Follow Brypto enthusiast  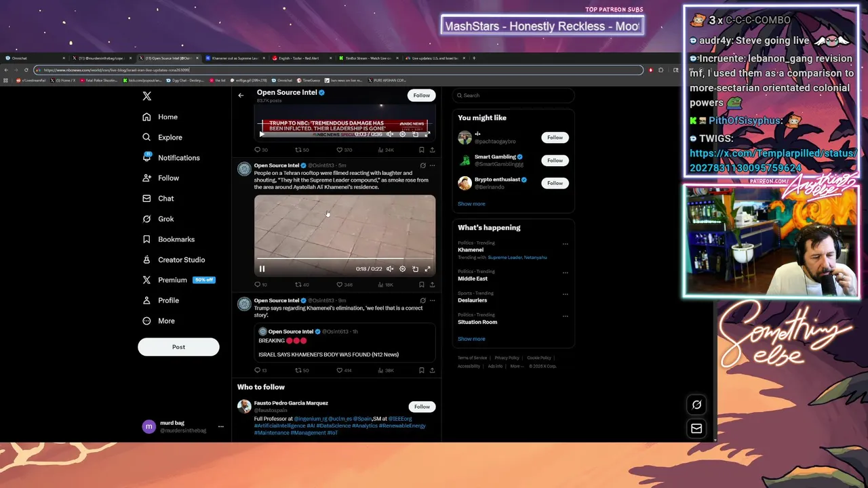pyautogui.click(x=555, y=183)
